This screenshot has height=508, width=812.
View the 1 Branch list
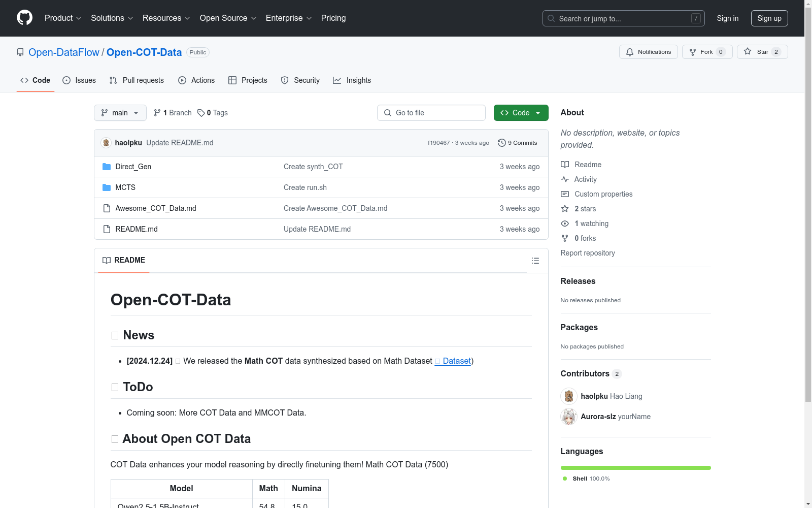(x=173, y=113)
